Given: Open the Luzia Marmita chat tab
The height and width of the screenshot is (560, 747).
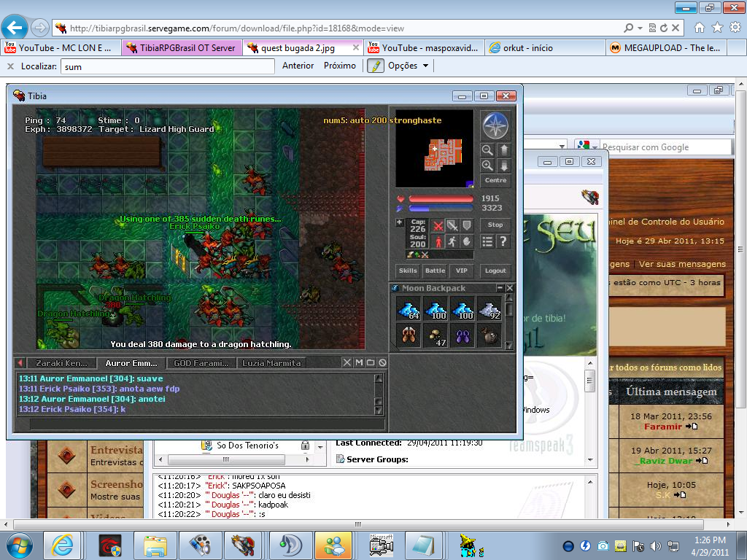Looking at the screenshot, I should 271,363.
